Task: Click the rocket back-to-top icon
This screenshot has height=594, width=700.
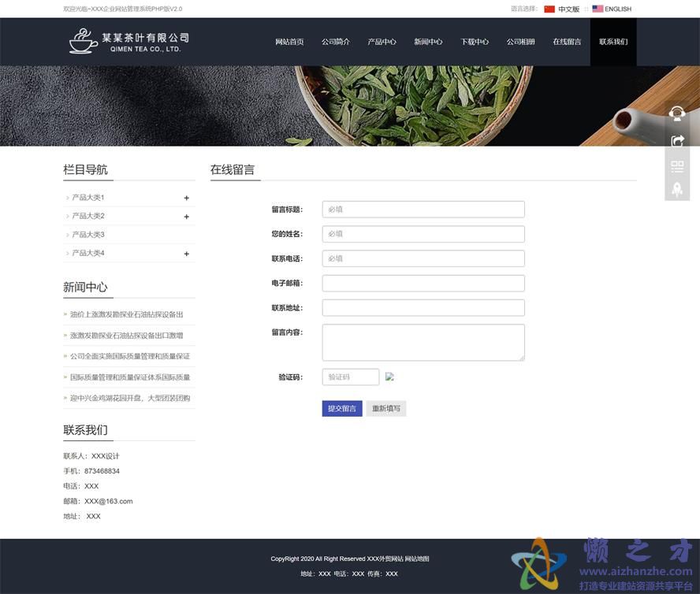Action: tap(677, 188)
